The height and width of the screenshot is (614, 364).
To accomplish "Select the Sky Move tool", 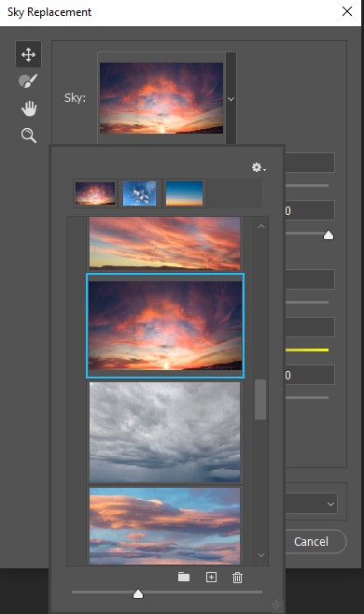I will pyautogui.click(x=28, y=54).
